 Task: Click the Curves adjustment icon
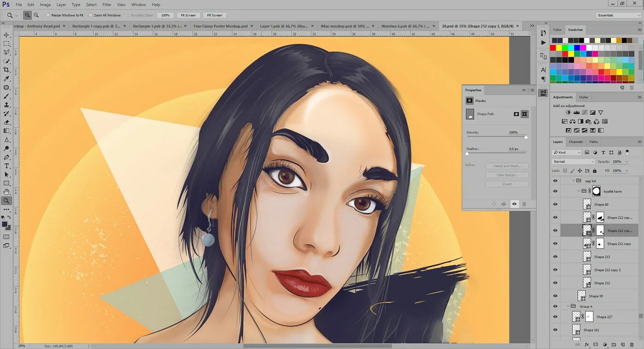[x=585, y=112]
